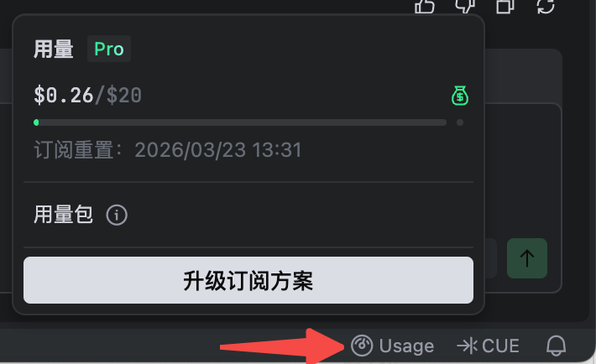Regenerate the response via refresh icon
596x364 pixels.
click(x=546, y=6)
